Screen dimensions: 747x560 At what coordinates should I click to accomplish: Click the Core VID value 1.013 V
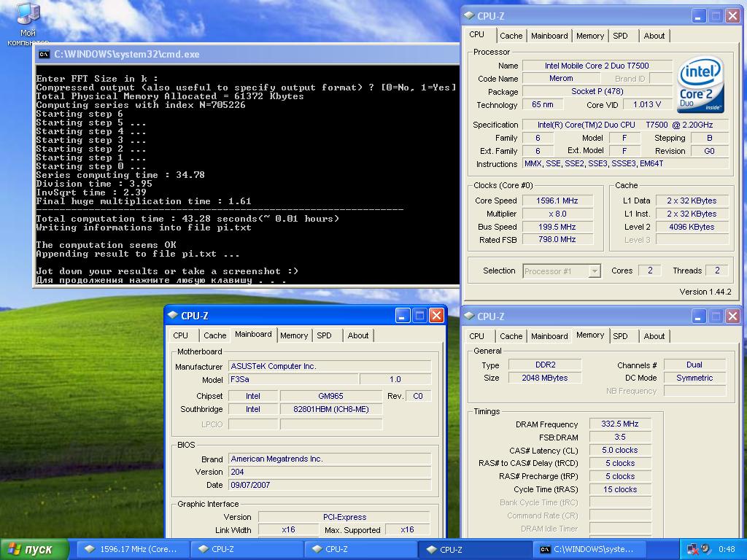click(x=647, y=104)
